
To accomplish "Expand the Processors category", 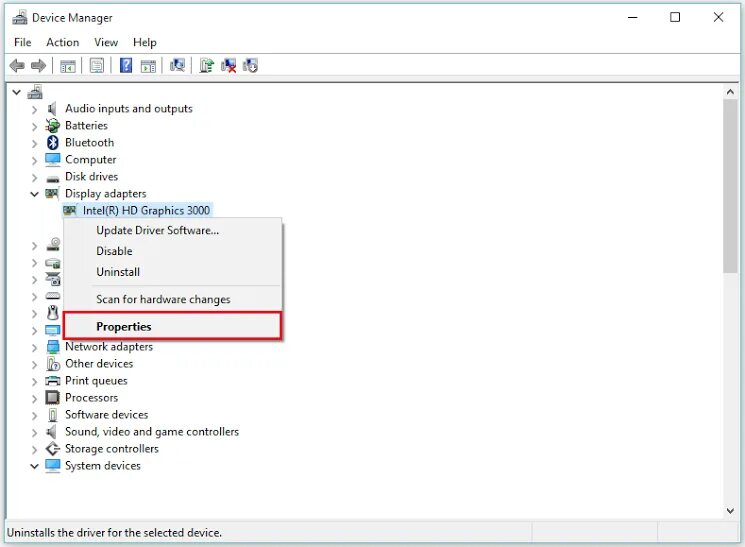I will point(34,399).
